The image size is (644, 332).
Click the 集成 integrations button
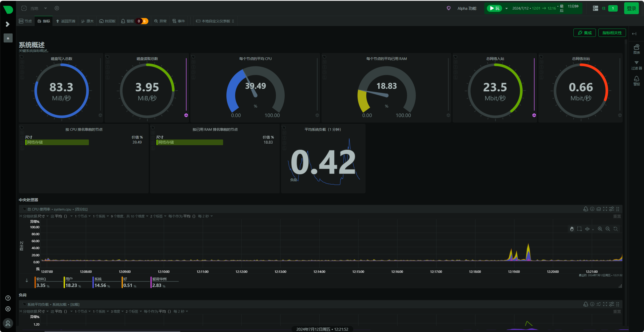[584, 33]
